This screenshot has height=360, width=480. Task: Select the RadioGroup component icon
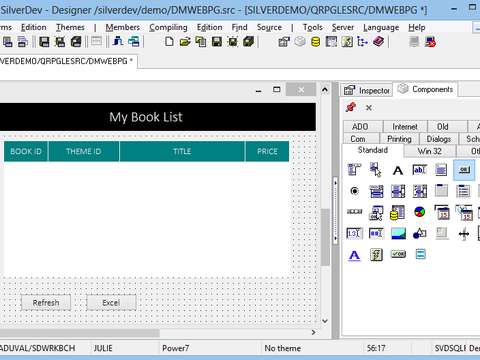pos(463,191)
